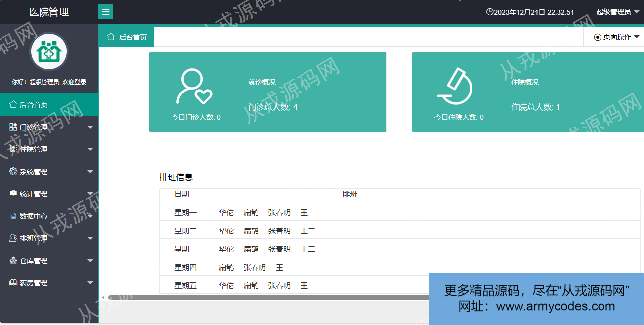Click the 药房管理 book icon
Image resolution: width=644 pixels, height=325 pixels.
pos(13,283)
